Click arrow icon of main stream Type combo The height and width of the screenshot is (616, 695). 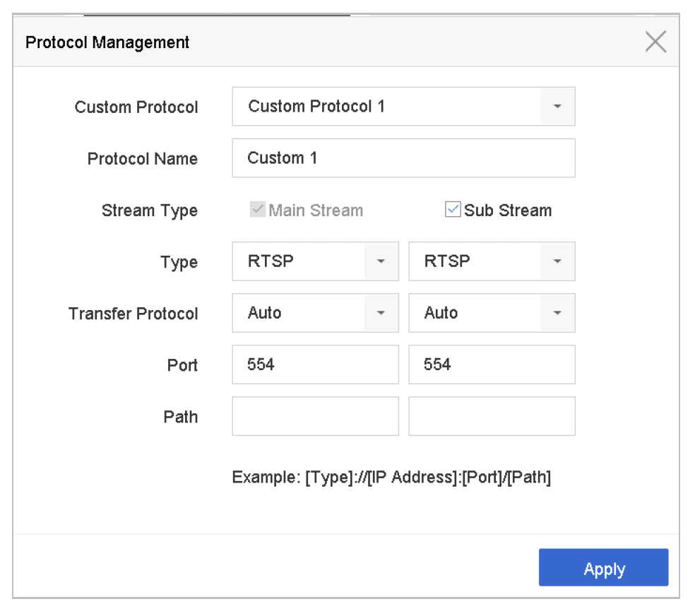tap(381, 261)
